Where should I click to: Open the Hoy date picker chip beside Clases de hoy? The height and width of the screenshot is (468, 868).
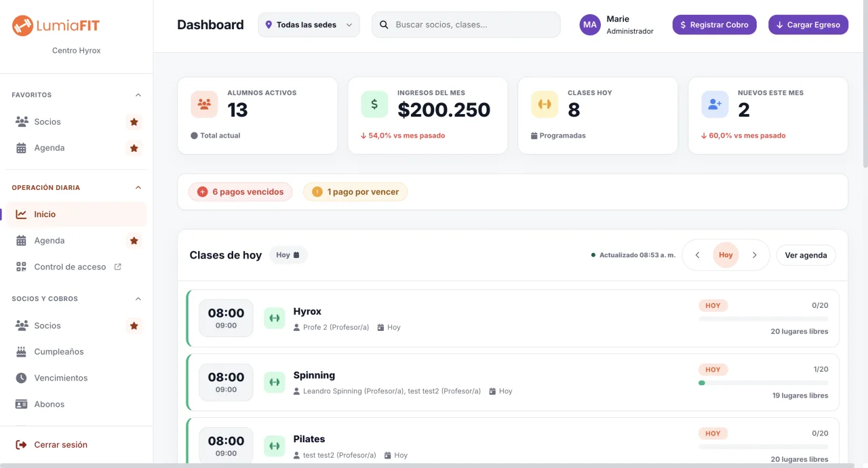tap(288, 255)
